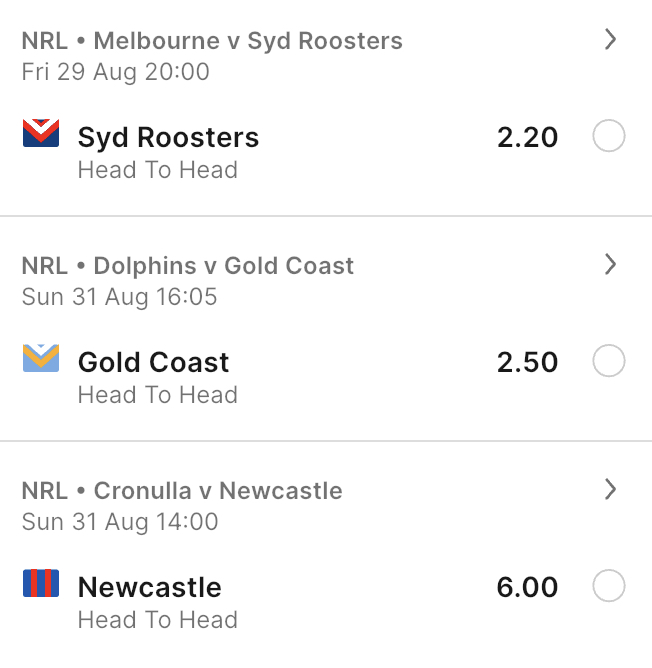Click the Syd Roosters jersey icon
The image size is (652, 668).
41,133
